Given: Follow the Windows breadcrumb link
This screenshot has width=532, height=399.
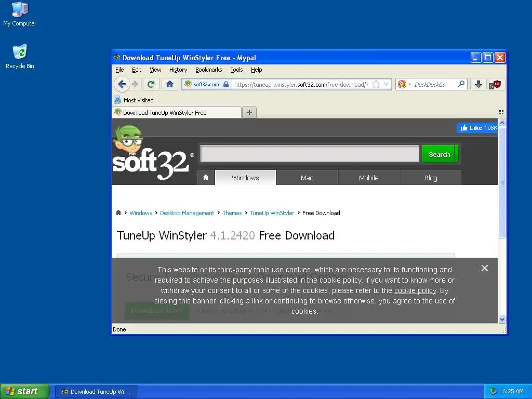Looking at the screenshot, I should [140, 213].
